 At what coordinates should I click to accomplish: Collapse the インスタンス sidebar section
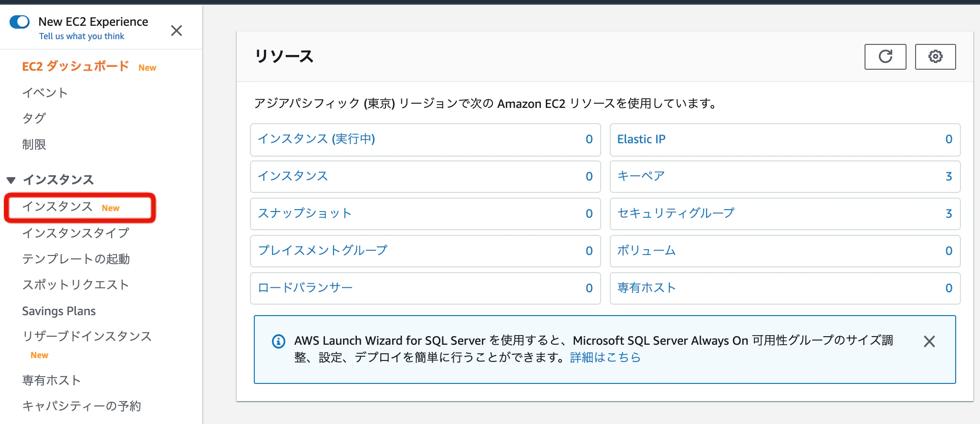(11, 180)
